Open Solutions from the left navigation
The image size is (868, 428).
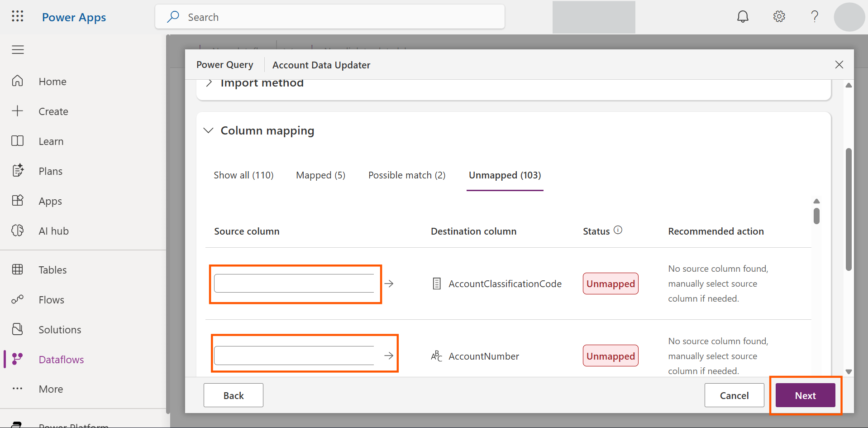[60, 330]
